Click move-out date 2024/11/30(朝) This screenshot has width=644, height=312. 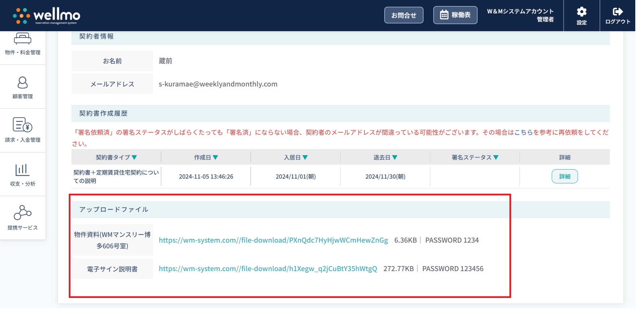tap(385, 177)
